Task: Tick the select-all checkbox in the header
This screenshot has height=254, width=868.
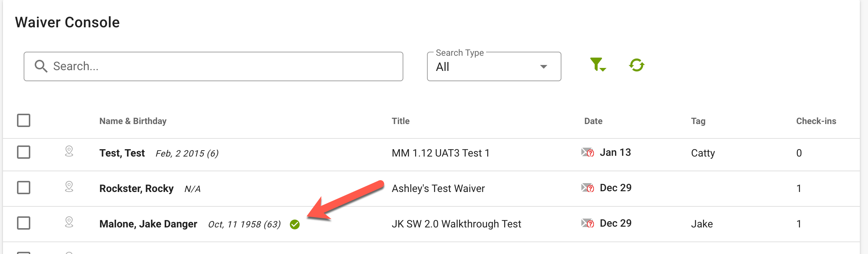Action: [x=24, y=120]
